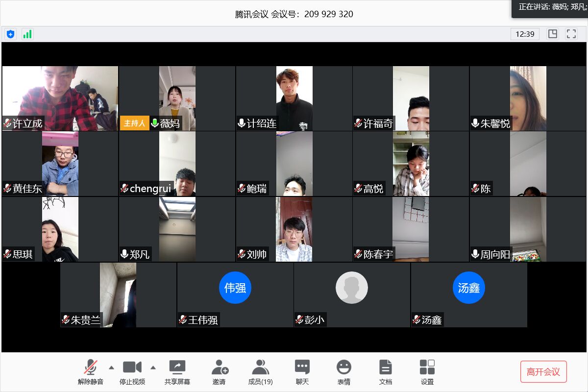Stop the camera video (停止视频)
The height and width of the screenshot is (392, 588).
(132, 372)
